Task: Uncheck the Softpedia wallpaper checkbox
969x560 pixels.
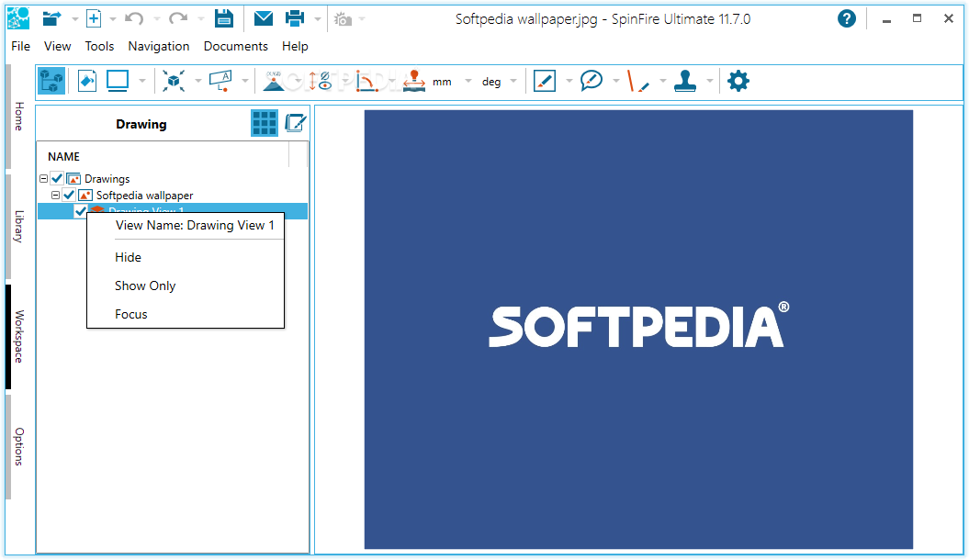Action: (69, 196)
